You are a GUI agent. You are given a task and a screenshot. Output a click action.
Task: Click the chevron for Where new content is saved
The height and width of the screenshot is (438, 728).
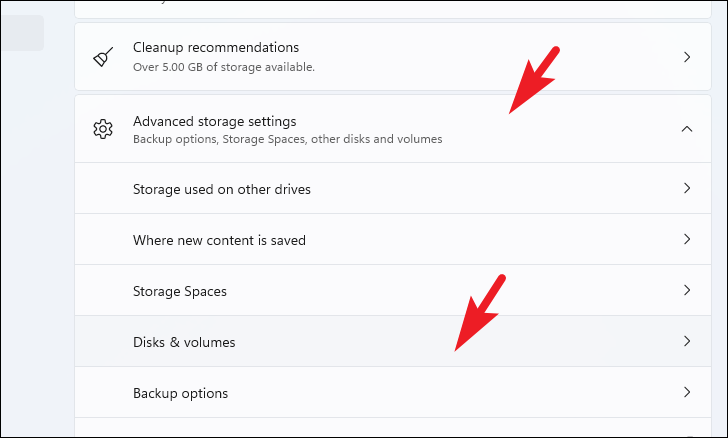[x=687, y=239]
